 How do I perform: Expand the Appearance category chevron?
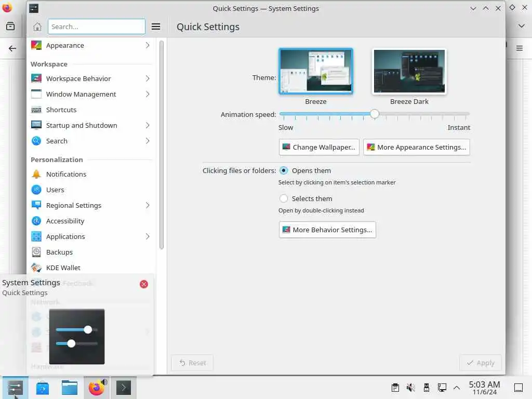[x=148, y=45]
